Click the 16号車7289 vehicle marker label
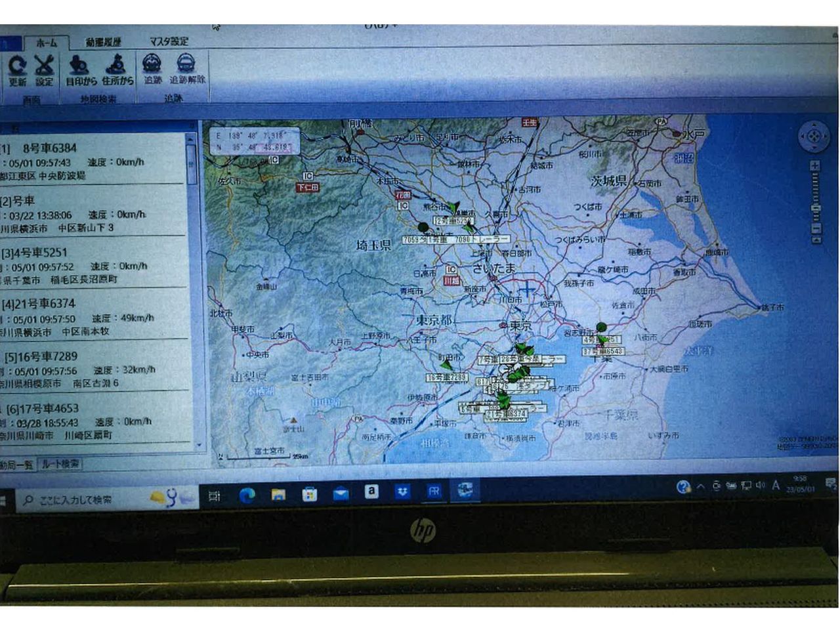Image resolution: width=840 pixels, height=630 pixels. tap(447, 377)
